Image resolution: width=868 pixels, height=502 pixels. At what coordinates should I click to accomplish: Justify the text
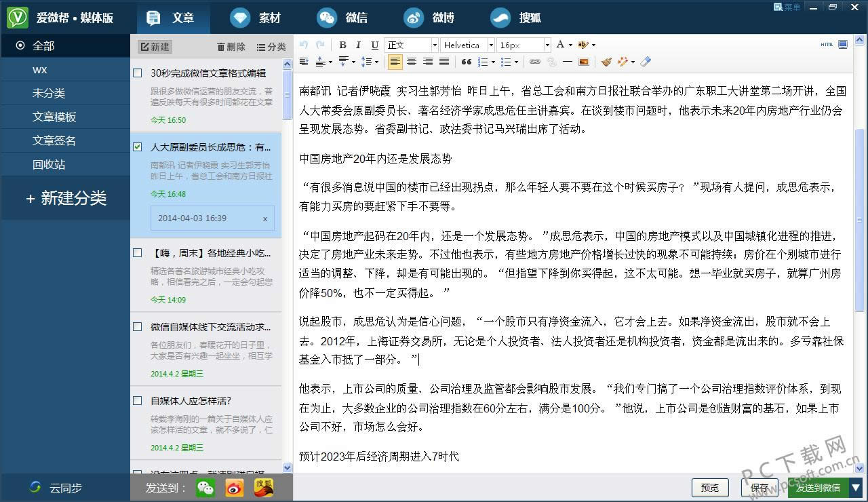444,62
